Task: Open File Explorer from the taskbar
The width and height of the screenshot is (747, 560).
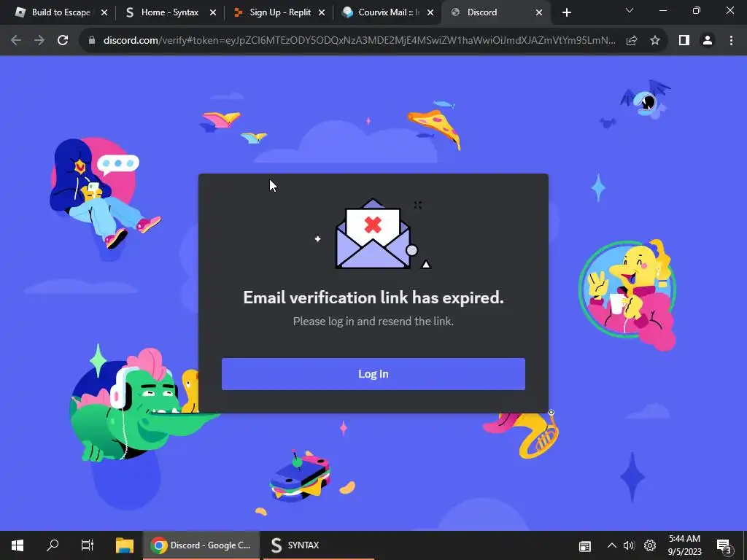Action: (124, 545)
